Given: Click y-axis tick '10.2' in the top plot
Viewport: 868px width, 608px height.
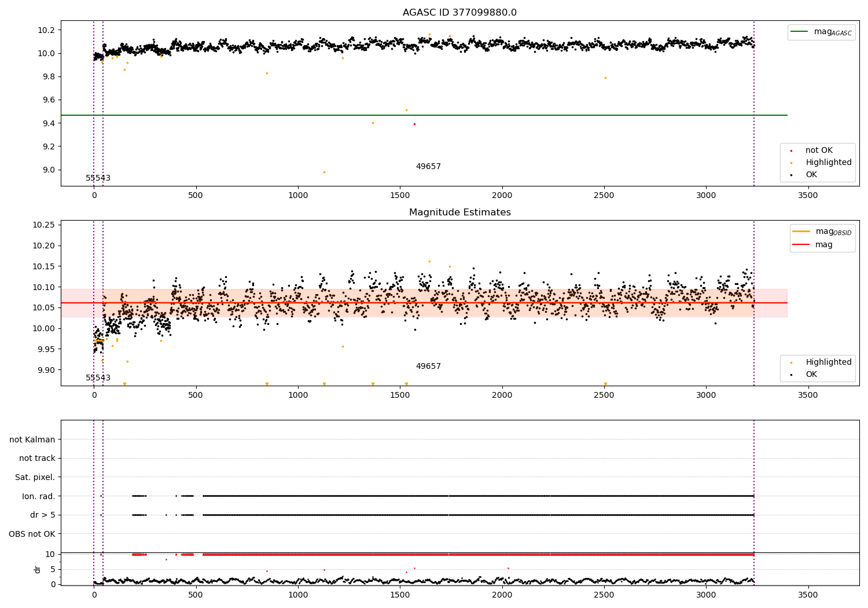Looking at the screenshot, I should tap(46, 30).
